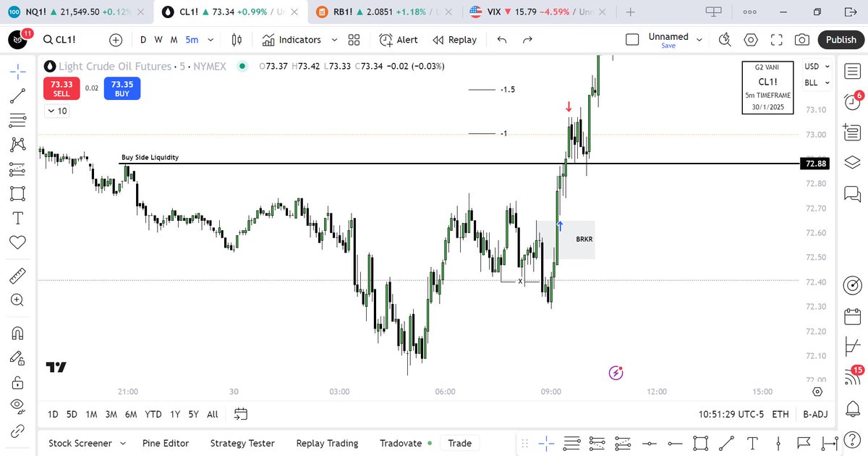This screenshot has width=868, height=456.
Task: Toggle B-ADJ back-adjustment setting
Action: pos(816,414)
